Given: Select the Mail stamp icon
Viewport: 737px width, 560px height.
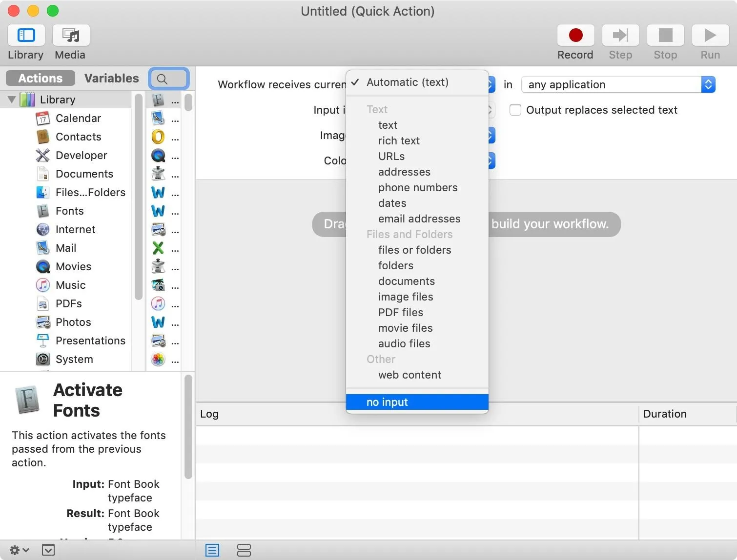Looking at the screenshot, I should (43, 248).
